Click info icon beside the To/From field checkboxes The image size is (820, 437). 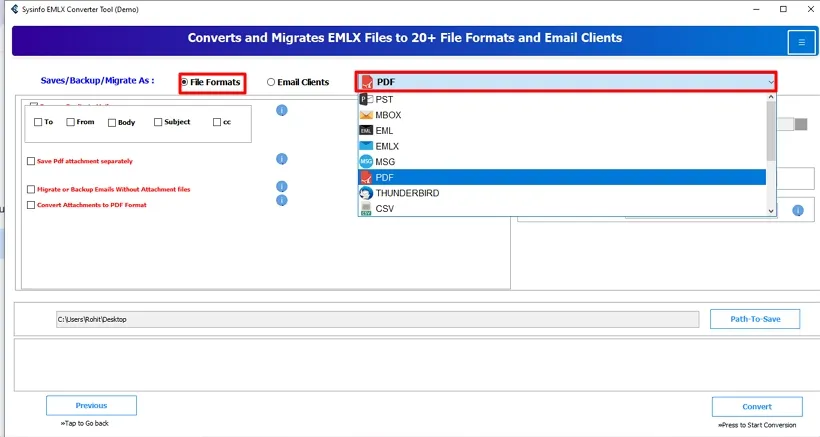[x=281, y=110]
